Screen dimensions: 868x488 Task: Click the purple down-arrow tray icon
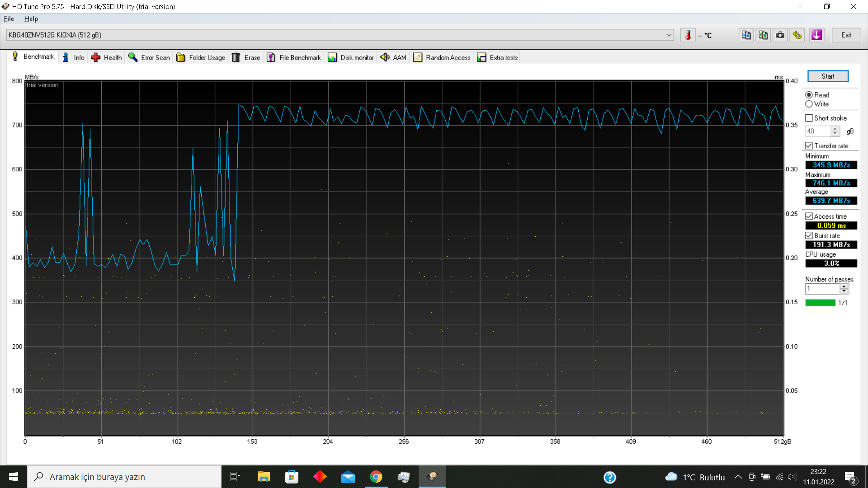click(816, 35)
